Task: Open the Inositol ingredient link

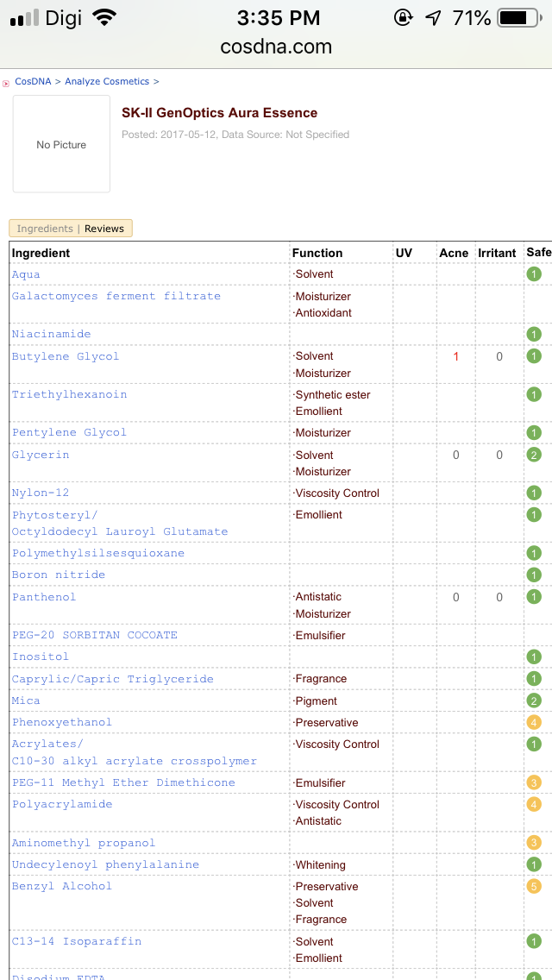Action: point(41,656)
